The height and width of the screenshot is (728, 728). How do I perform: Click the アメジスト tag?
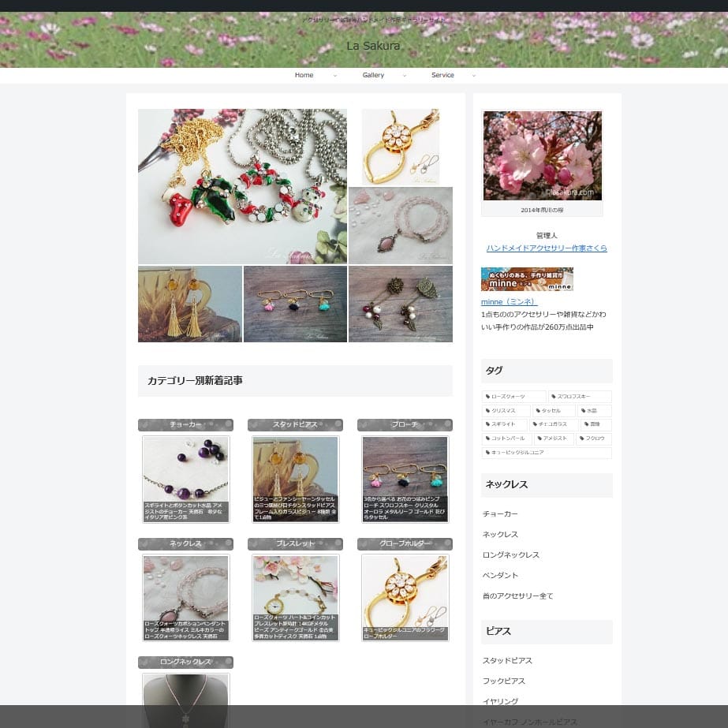pyautogui.click(x=559, y=439)
